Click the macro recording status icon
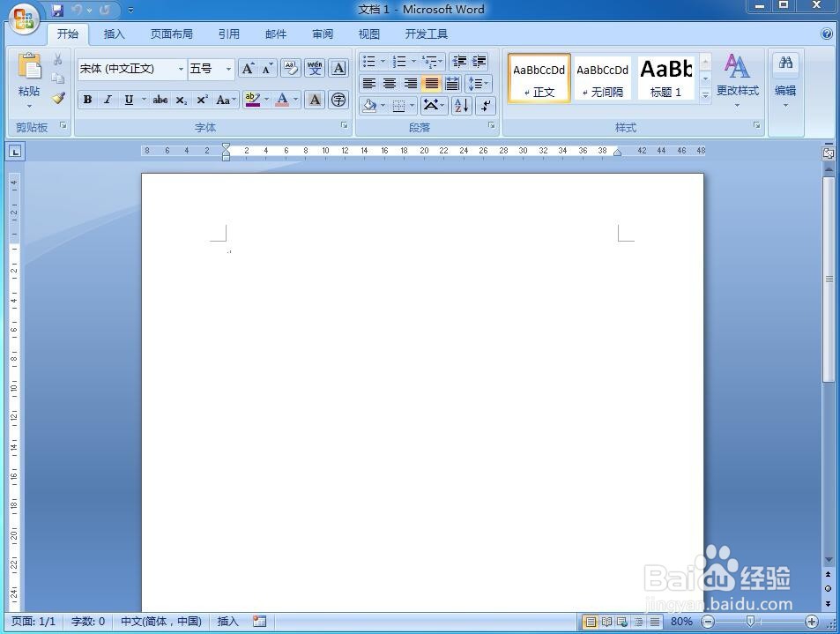 [260, 621]
